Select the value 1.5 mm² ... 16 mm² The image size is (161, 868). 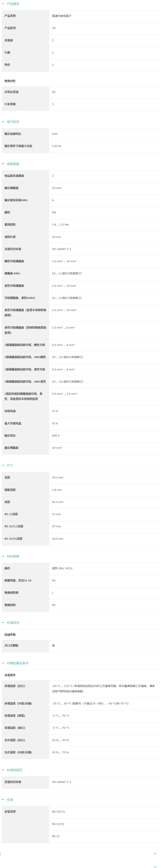[x=64, y=261]
